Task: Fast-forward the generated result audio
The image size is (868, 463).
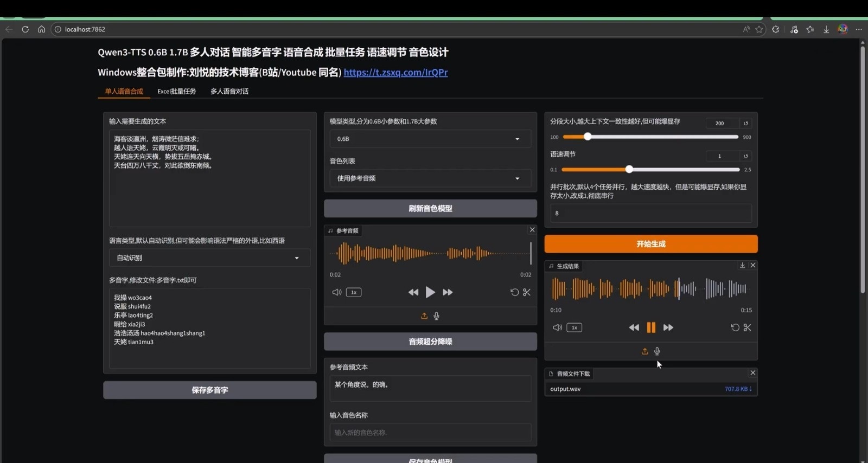Action: click(668, 327)
